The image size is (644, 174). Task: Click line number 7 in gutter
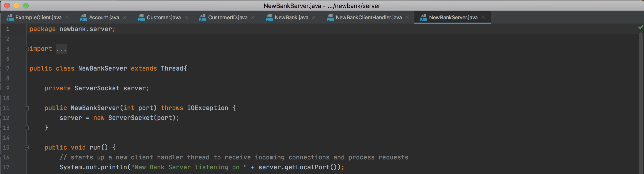point(8,69)
